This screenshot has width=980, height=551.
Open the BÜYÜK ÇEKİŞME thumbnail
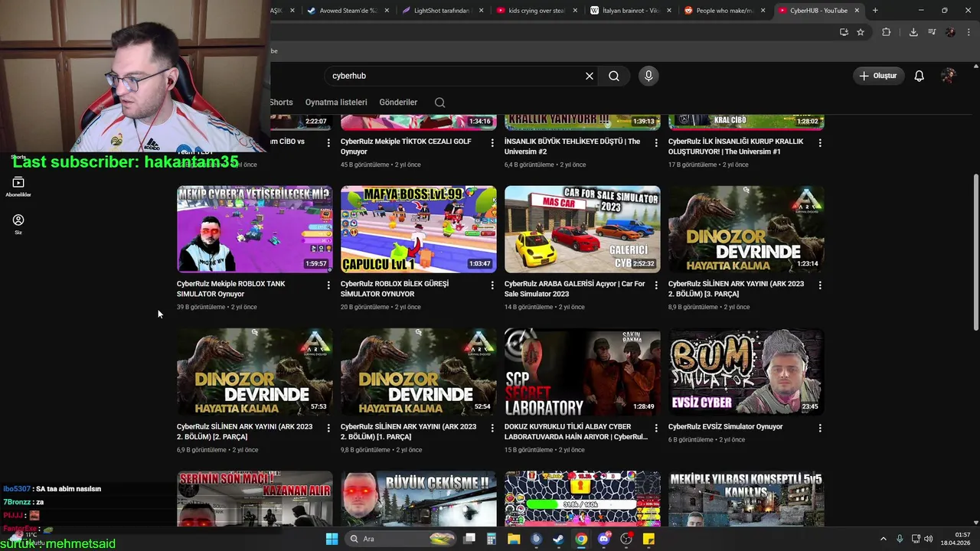(418, 499)
